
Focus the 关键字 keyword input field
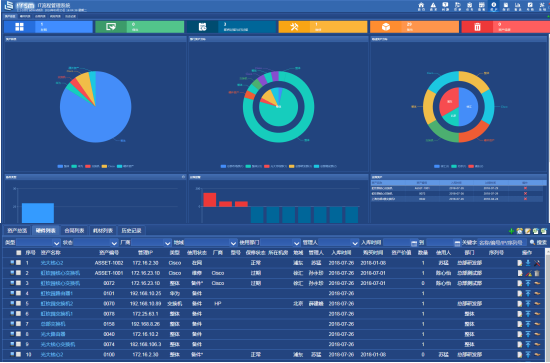click(502, 243)
